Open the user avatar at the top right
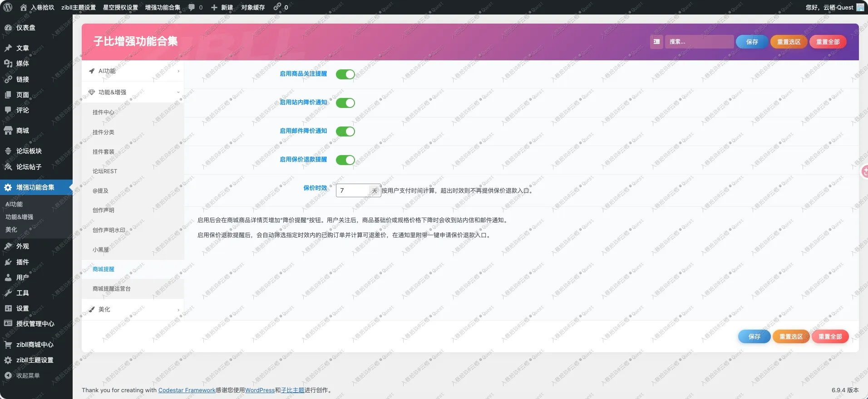This screenshot has width=868, height=399. [x=860, y=7]
